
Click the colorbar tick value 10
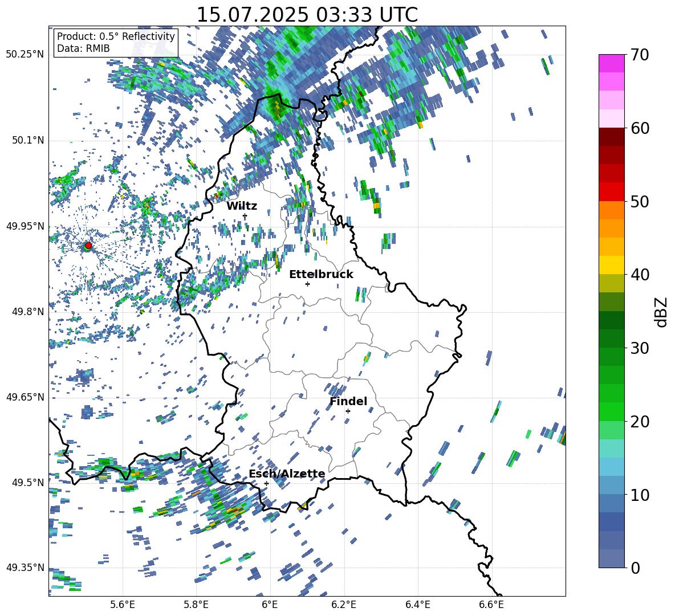(639, 495)
